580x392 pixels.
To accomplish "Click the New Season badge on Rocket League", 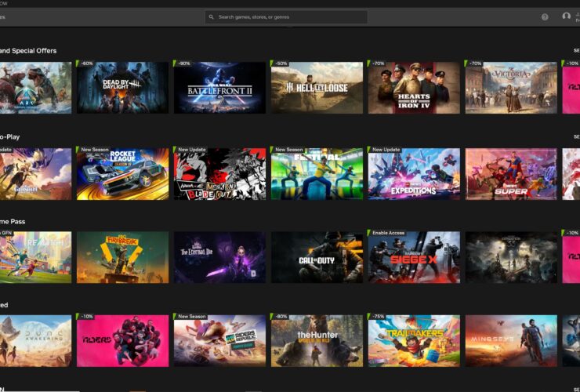I will click(93, 150).
